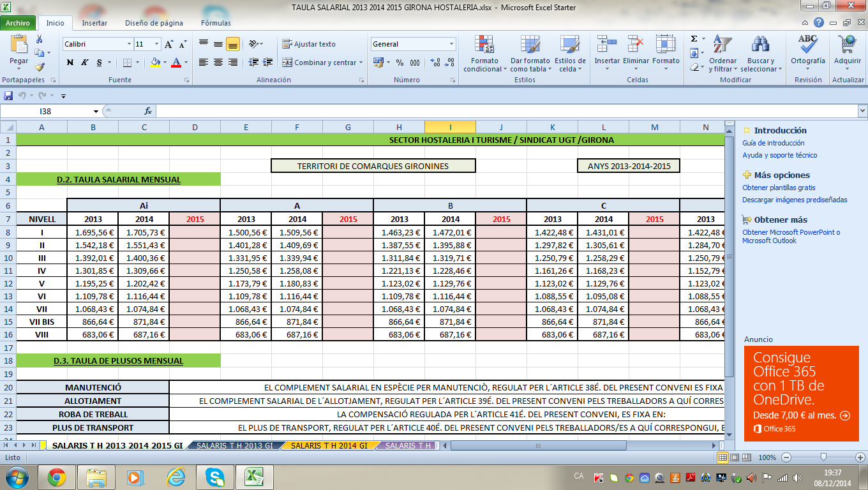Screen dimensions: 868x490
Task: Open Chrome from the taskbar
Action: [57, 477]
